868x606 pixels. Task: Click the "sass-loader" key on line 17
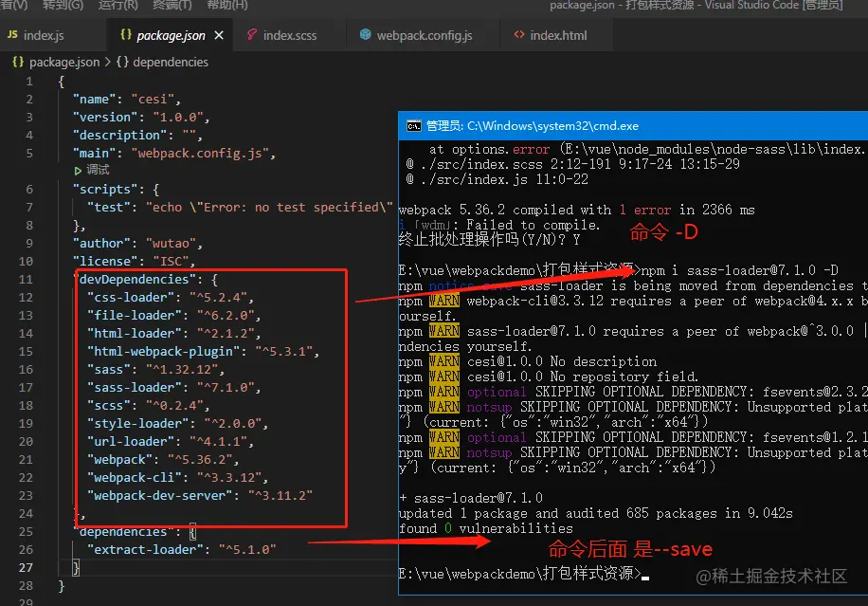135,387
